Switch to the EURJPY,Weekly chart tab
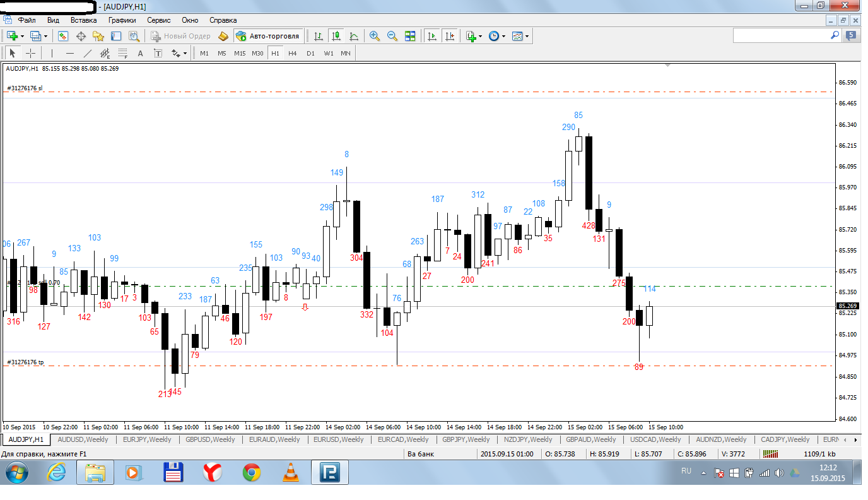Viewport: 868px width, 500px height. 147,439
